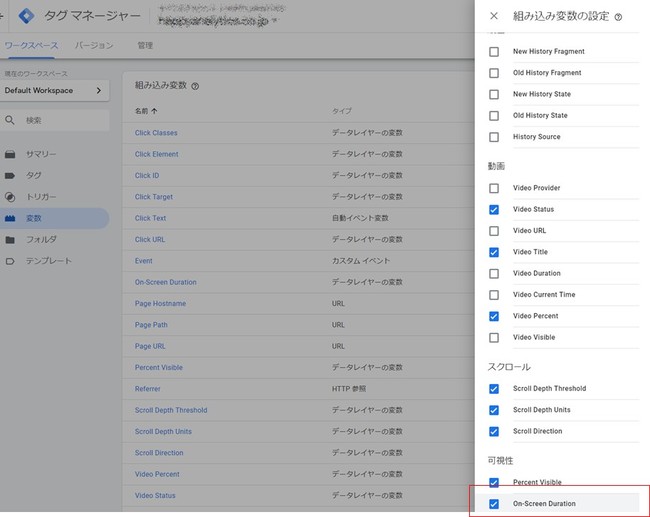Uncheck Scroll Depth Threshold checkbox
Viewport: 650px width, 517px height.
click(x=494, y=389)
